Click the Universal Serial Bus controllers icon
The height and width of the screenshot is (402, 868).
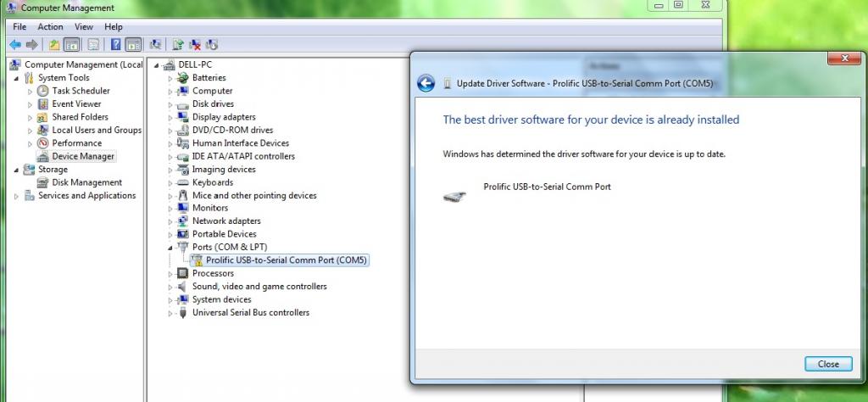point(183,313)
